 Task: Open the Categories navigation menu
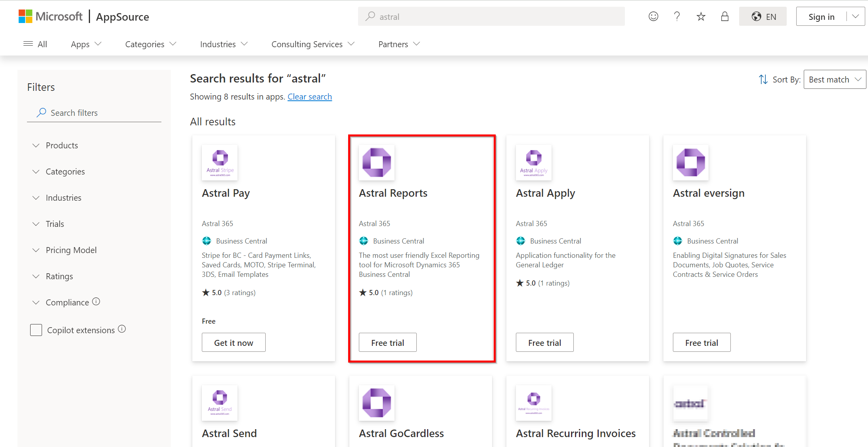[x=150, y=44]
